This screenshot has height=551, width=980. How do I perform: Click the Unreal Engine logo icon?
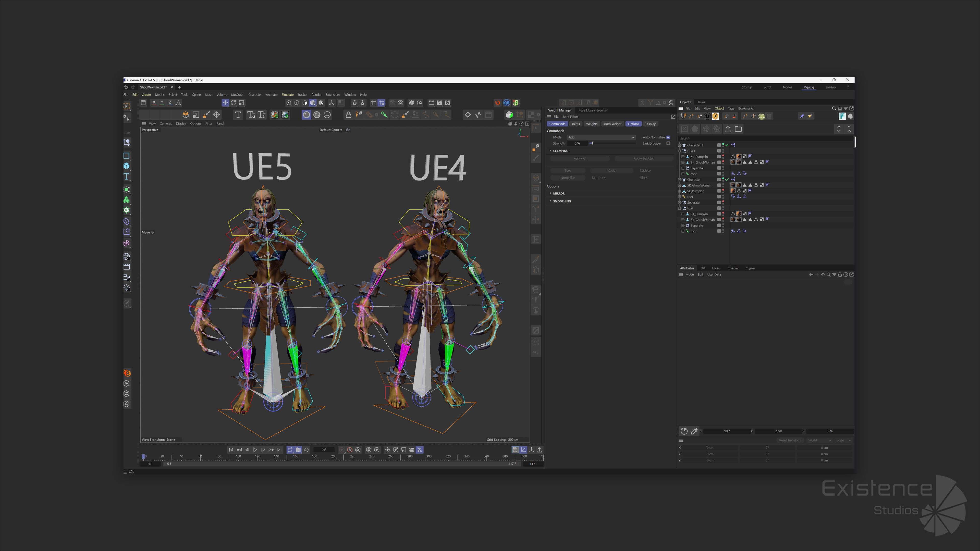707,116
